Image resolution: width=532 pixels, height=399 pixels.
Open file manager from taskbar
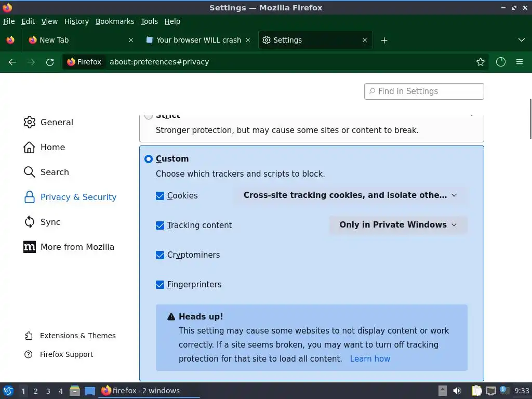(x=75, y=391)
